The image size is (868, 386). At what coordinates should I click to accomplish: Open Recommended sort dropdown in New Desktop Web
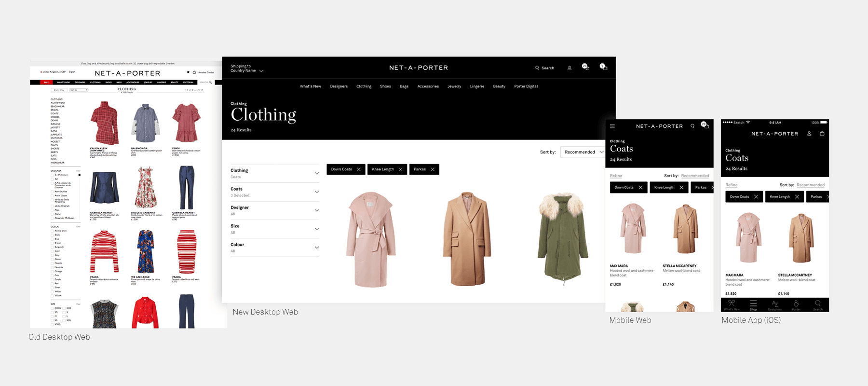pos(583,152)
